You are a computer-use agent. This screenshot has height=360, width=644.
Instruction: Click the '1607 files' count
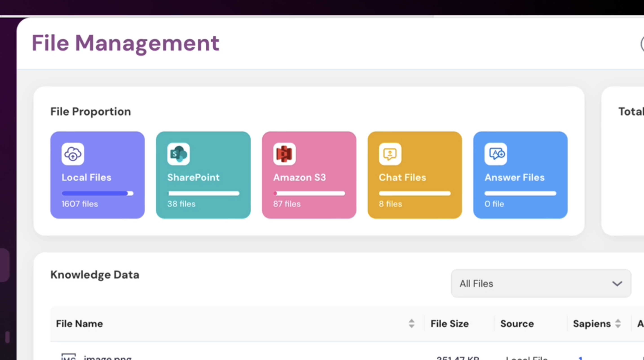tap(80, 204)
